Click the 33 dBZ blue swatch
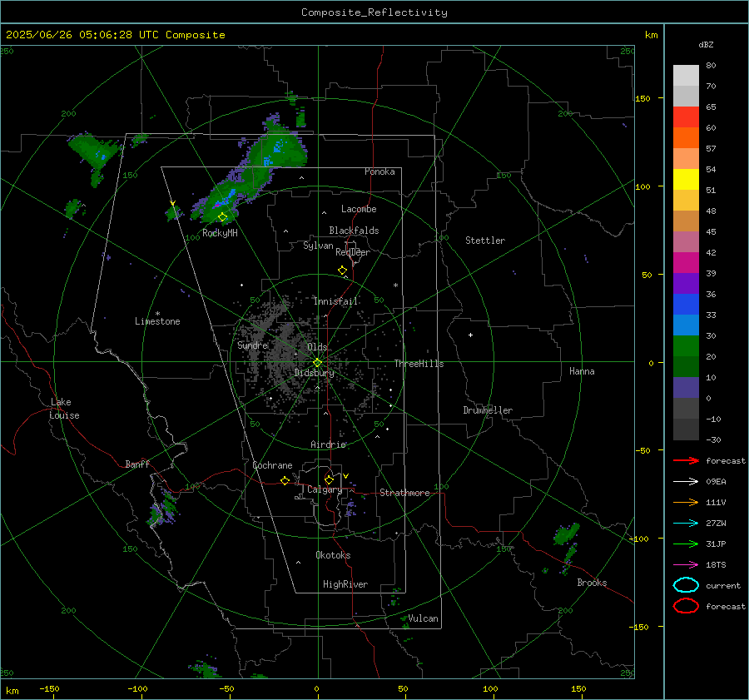The width and height of the screenshot is (749, 700). [x=686, y=305]
